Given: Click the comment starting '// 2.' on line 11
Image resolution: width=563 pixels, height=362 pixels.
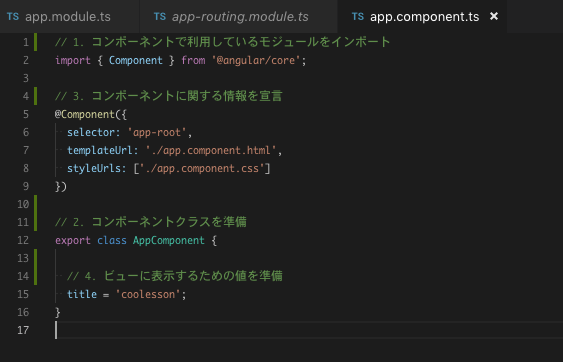Looking at the screenshot, I should (x=151, y=222).
